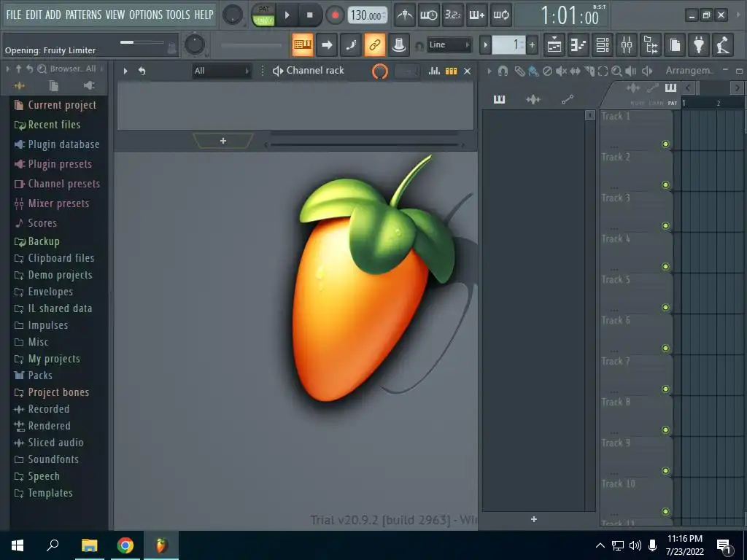Click the channel rack swing knob
Screen dimensions: 747x560
(379, 71)
